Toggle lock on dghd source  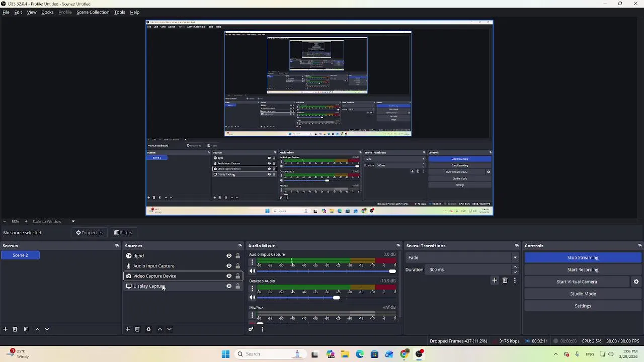(238, 256)
